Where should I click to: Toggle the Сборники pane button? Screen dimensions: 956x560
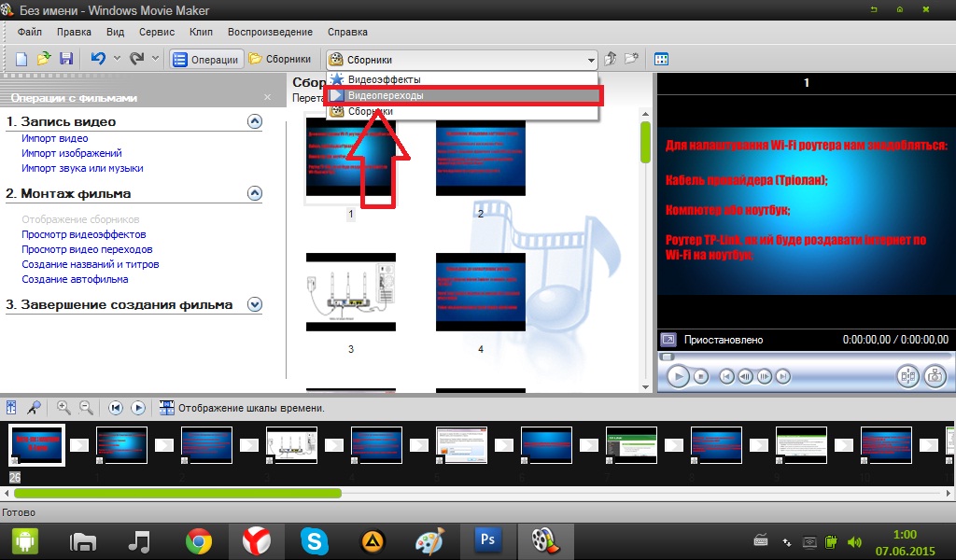click(280, 59)
